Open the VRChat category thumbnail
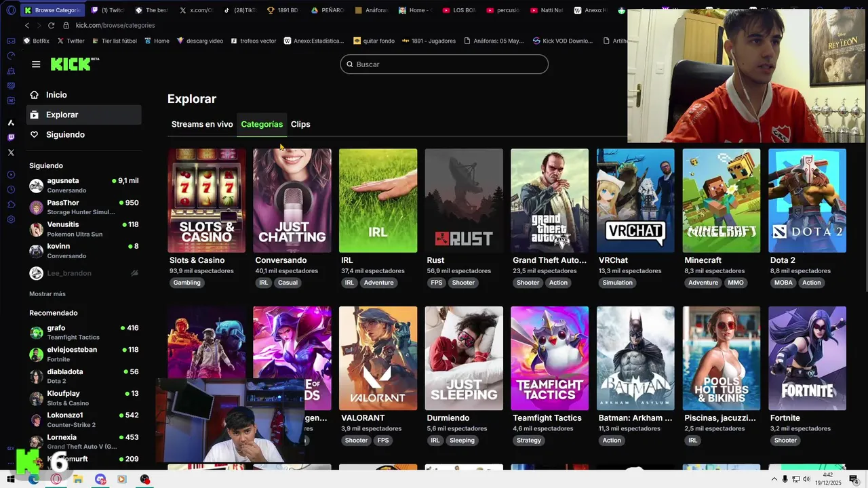Viewport: 868px width, 488px height. (635, 201)
